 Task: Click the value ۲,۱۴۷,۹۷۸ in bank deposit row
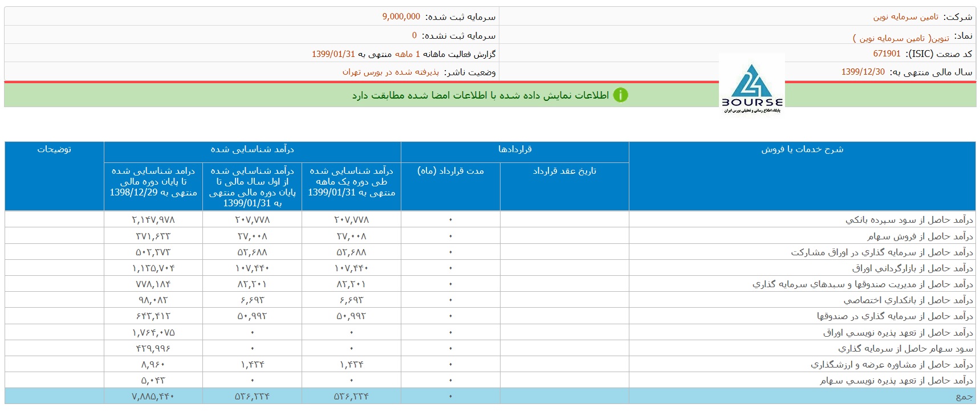point(153,220)
